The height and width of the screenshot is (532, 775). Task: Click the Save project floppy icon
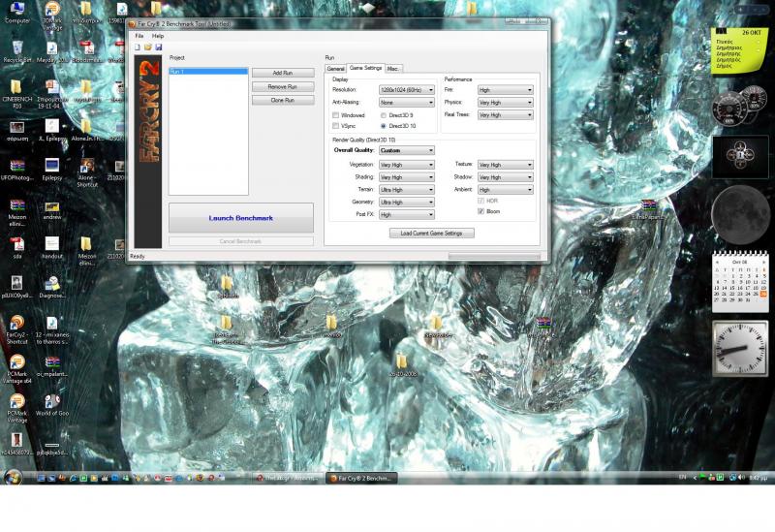158,47
